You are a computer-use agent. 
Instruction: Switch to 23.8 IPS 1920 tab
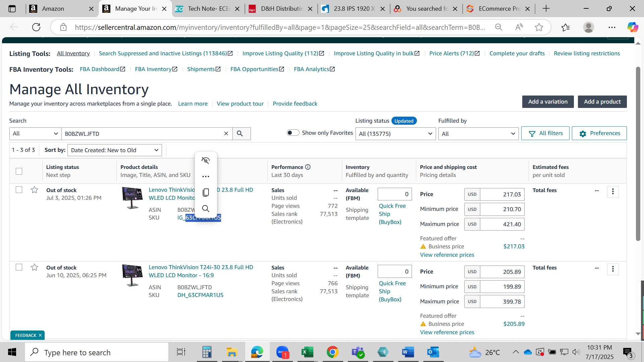354,9
